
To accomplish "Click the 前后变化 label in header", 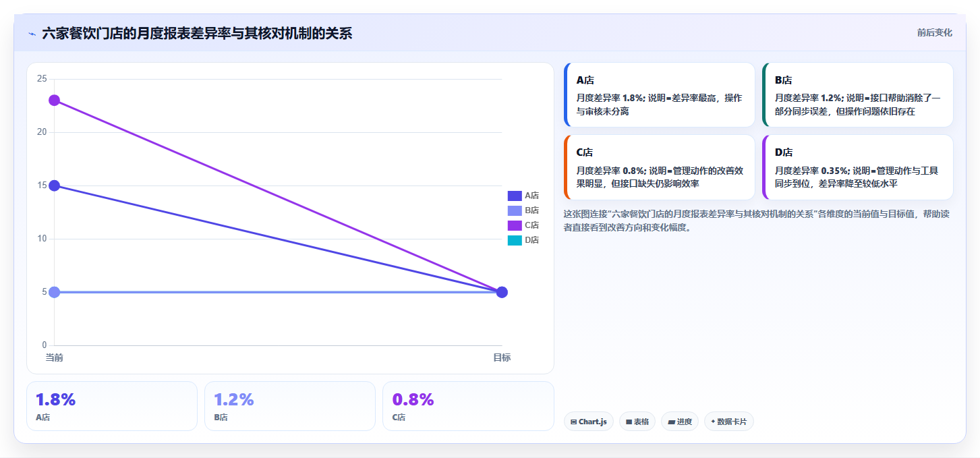I will click(x=934, y=32).
